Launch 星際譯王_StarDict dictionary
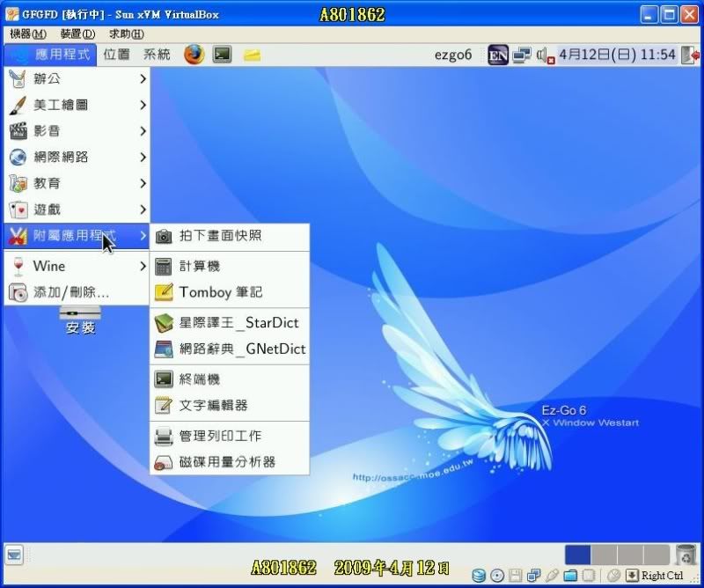 coord(230,323)
